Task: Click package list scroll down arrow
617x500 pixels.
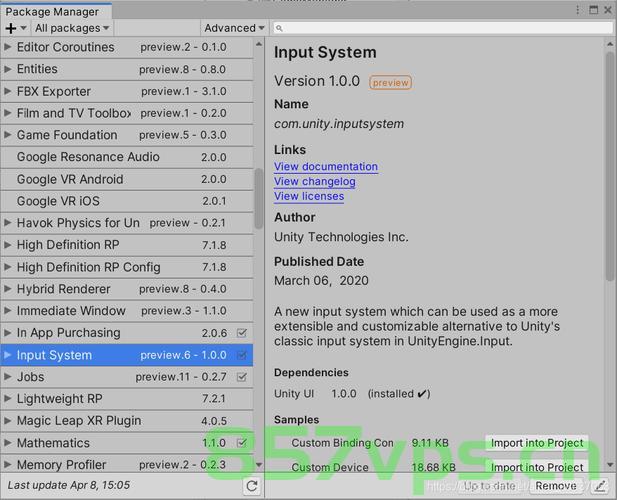Action: pyautogui.click(x=259, y=465)
